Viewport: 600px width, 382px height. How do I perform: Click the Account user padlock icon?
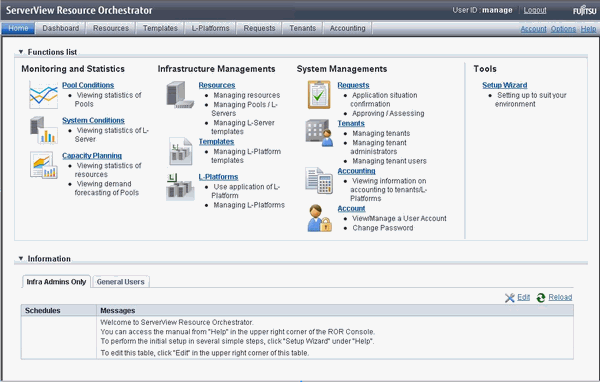[319, 218]
